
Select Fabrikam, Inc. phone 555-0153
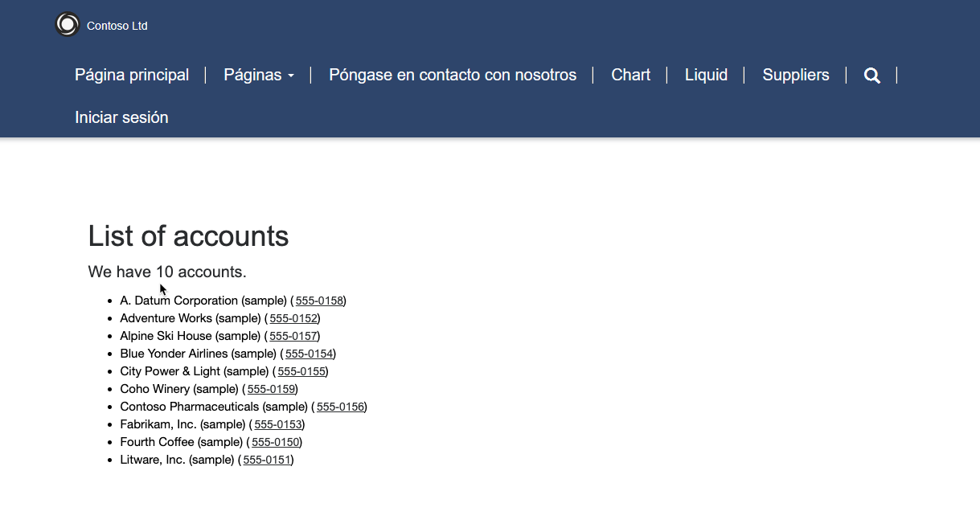click(279, 424)
